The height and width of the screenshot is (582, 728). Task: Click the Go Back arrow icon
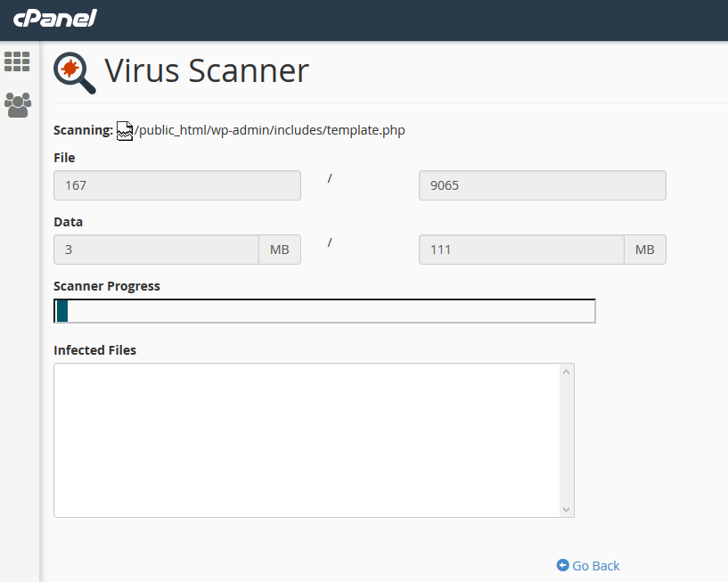click(563, 565)
